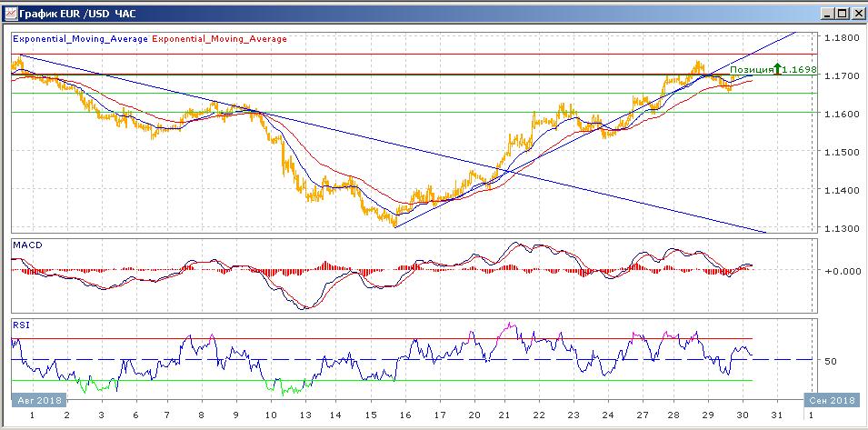Click the 1.1300 price axis label

click(840, 228)
